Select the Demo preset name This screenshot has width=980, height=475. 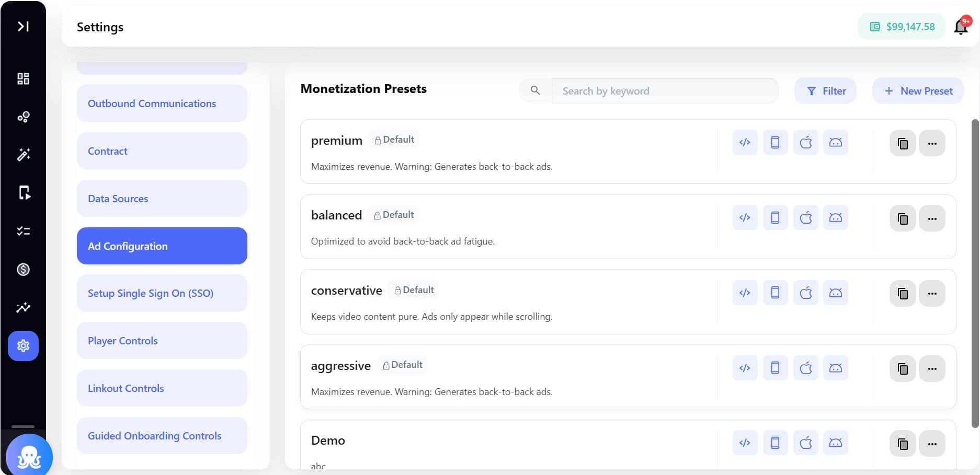coord(328,441)
